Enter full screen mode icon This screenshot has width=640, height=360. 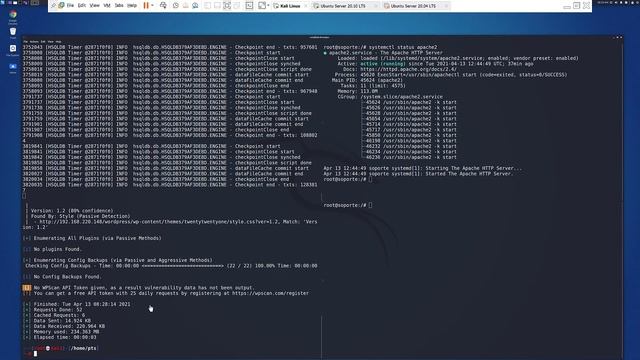(x=227, y=6)
